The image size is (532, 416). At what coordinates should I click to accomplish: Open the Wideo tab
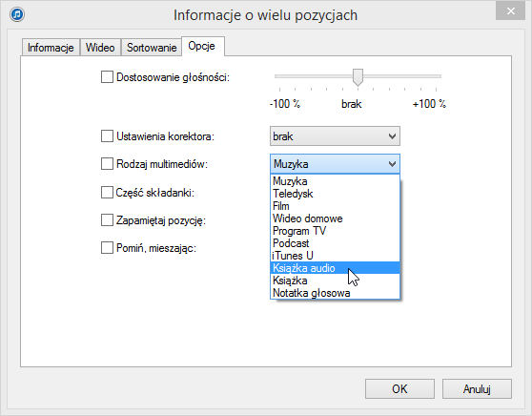click(x=100, y=47)
